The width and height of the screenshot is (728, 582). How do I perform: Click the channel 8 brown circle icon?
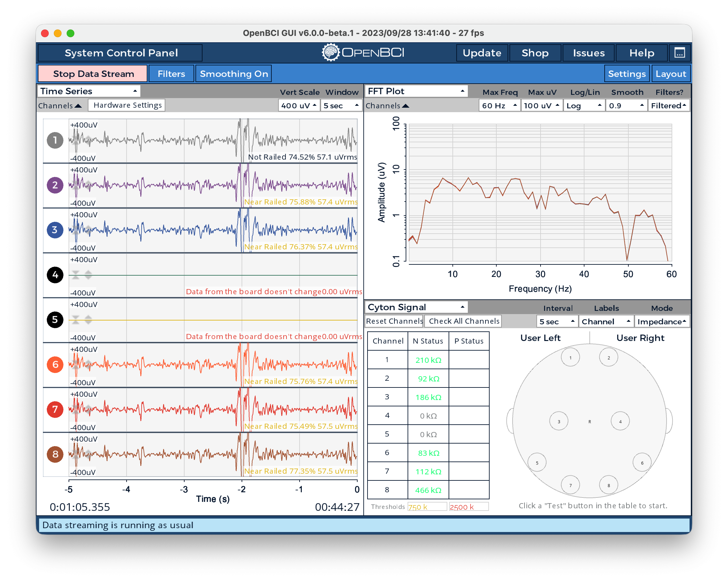coord(55,455)
